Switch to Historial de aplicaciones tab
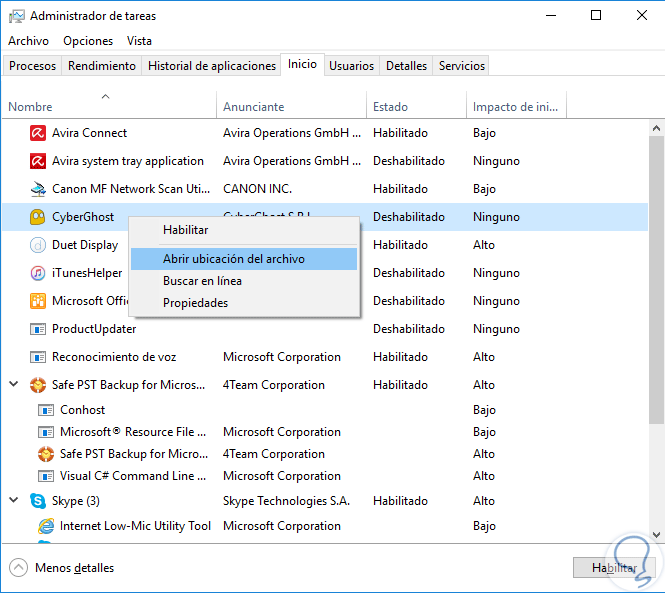This screenshot has height=593, width=665. click(212, 66)
